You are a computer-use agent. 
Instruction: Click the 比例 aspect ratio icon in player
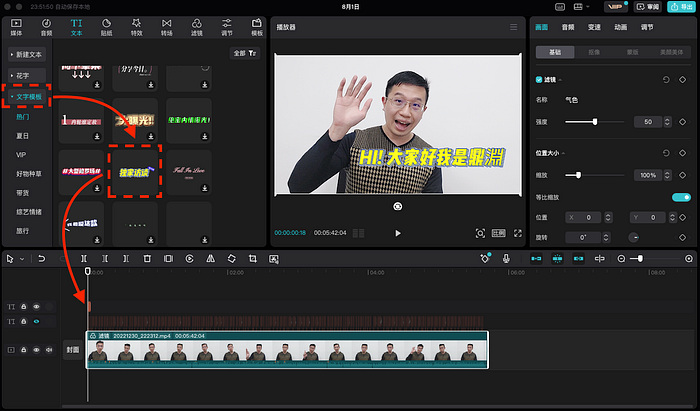[499, 233]
